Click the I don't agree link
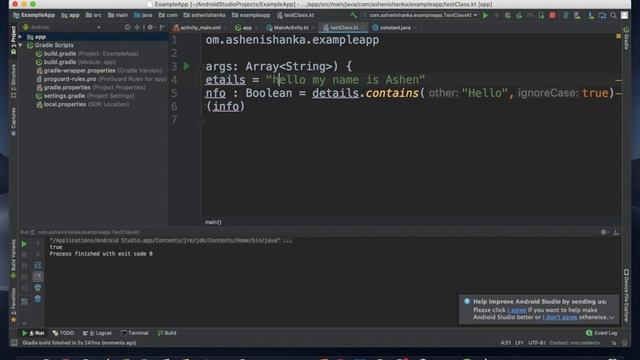Screen dimensions: 640x360 click(560, 317)
